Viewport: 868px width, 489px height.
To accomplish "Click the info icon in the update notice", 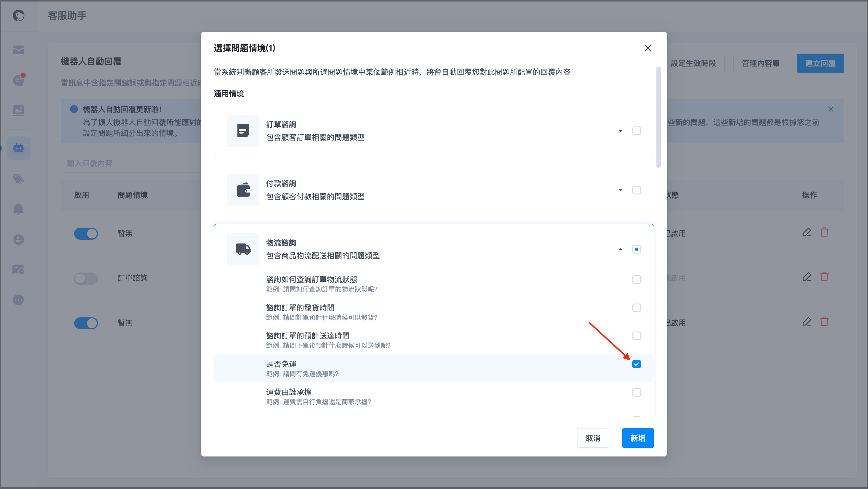I will tap(74, 109).
